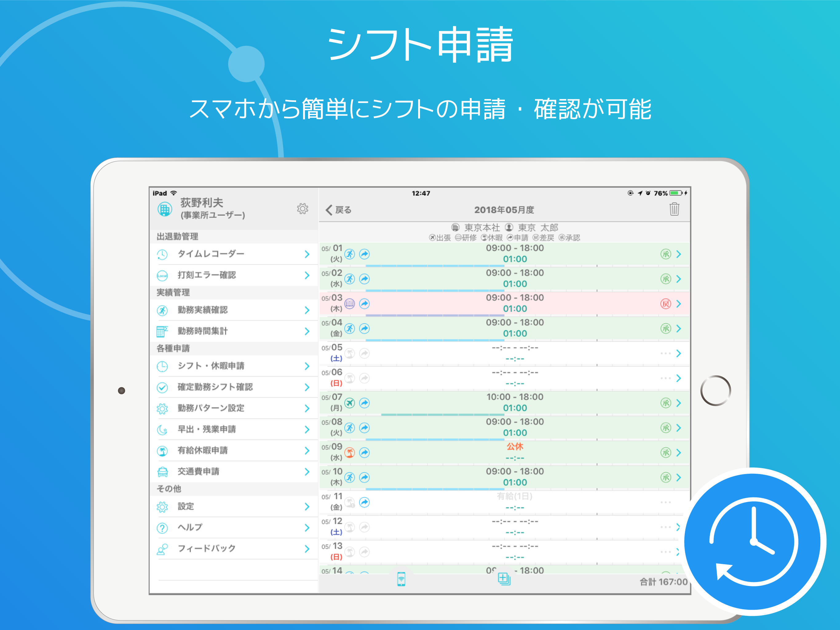
Task: Open details chevron for 05/01 row
Action: tap(679, 254)
